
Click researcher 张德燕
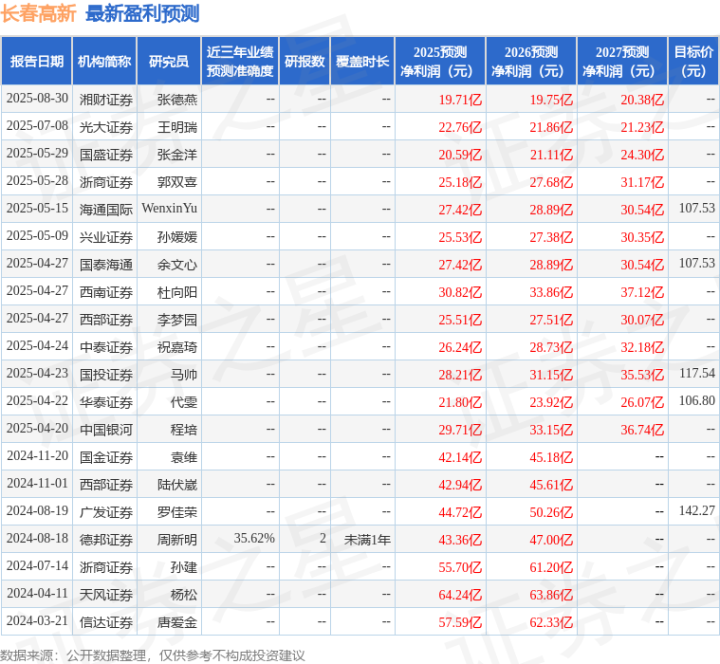tap(177, 100)
